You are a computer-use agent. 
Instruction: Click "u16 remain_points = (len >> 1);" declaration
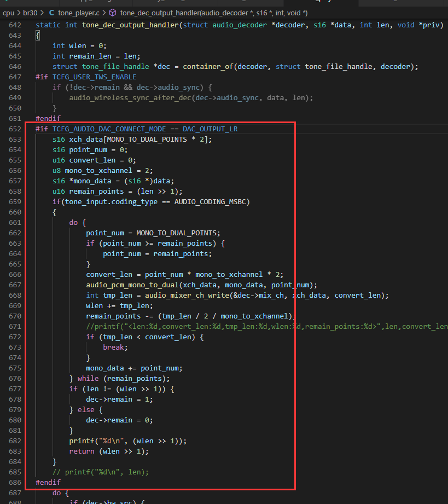tap(118, 192)
